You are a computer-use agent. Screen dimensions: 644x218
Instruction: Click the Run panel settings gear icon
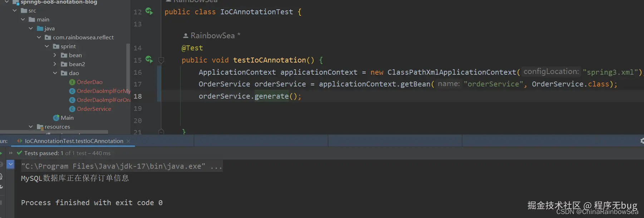click(642, 141)
